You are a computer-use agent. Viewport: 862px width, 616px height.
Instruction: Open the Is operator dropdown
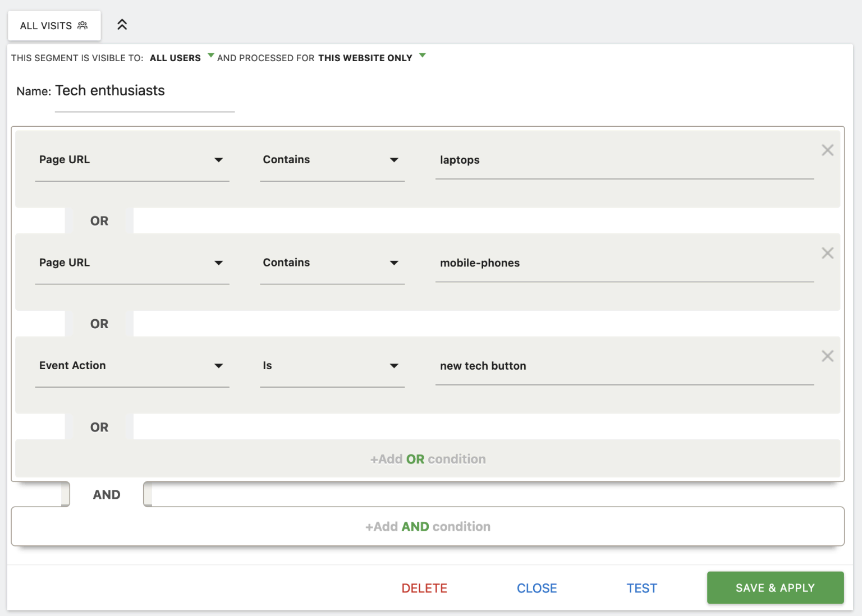click(x=395, y=365)
